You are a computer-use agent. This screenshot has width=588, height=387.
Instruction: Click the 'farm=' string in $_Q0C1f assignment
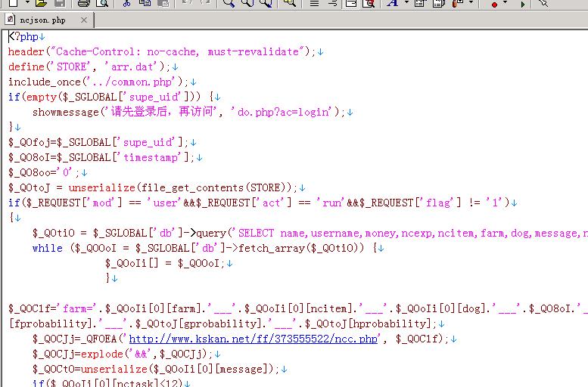pyautogui.click(x=78, y=308)
